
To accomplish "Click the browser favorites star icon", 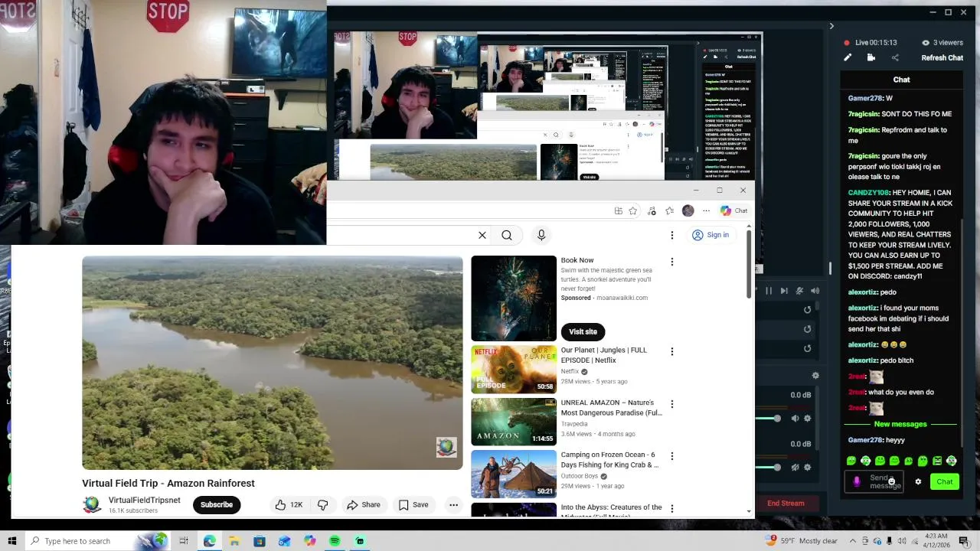I will point(632,210).
